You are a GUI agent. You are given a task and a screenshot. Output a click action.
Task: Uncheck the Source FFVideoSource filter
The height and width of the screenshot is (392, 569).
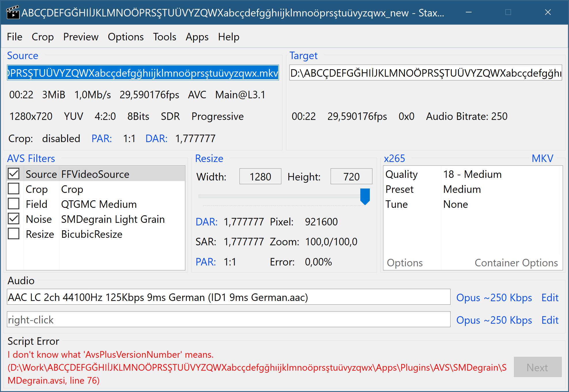(x=14, y=174)
